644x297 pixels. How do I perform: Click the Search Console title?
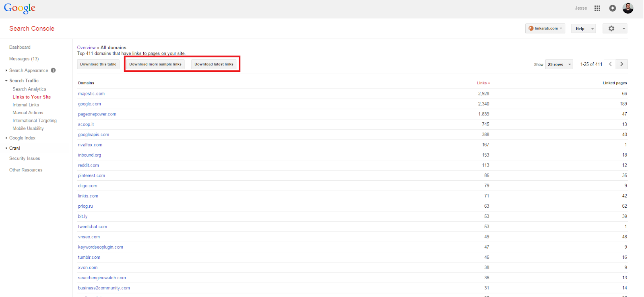point(32,29)
